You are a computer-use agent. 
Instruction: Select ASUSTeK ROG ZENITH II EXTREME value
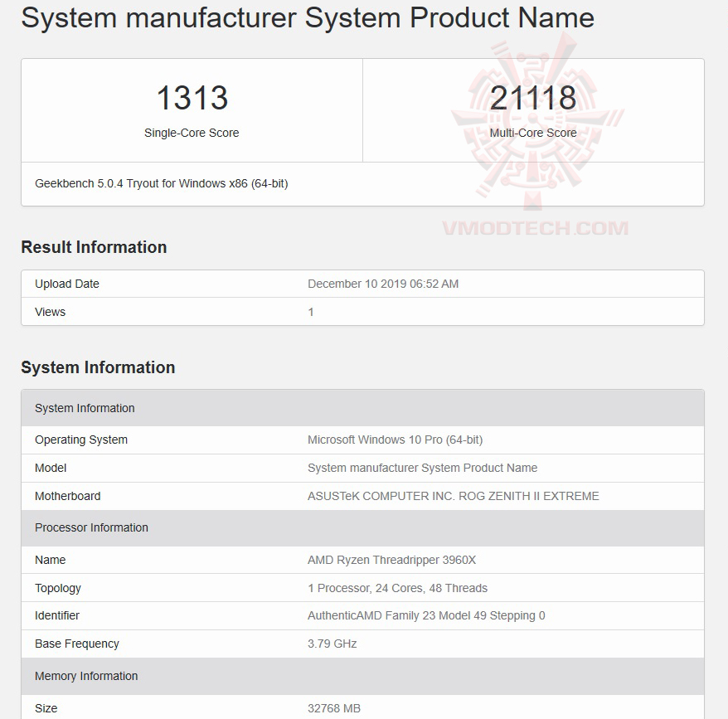tap(454, 496)
